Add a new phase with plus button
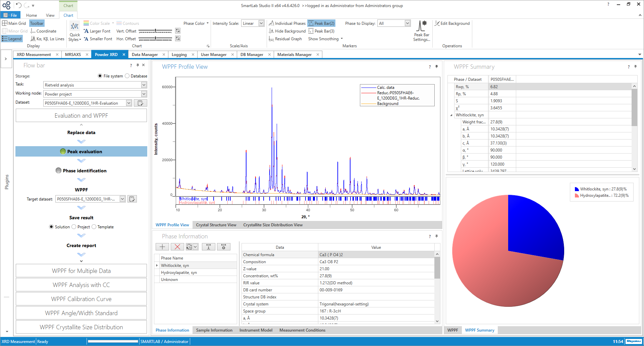644x346 pixels. pos(162,247)
